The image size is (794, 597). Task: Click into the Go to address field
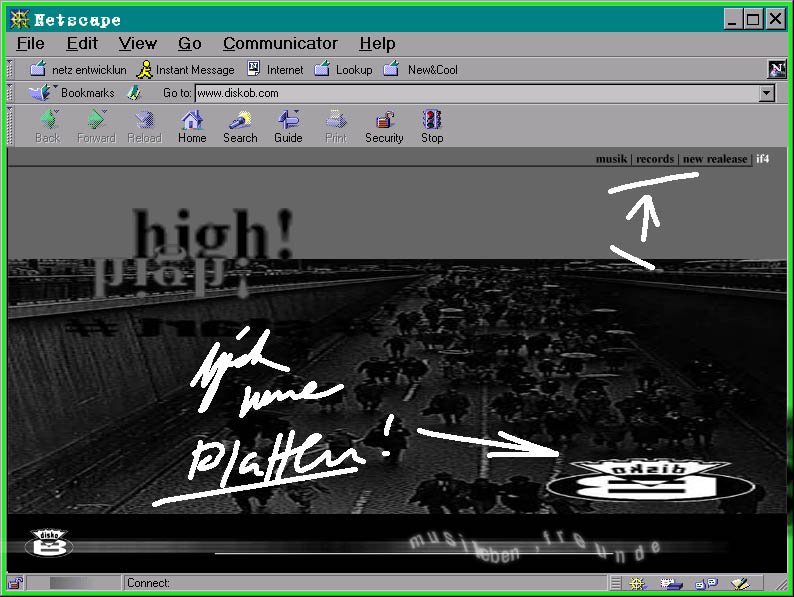coord(475,93)
